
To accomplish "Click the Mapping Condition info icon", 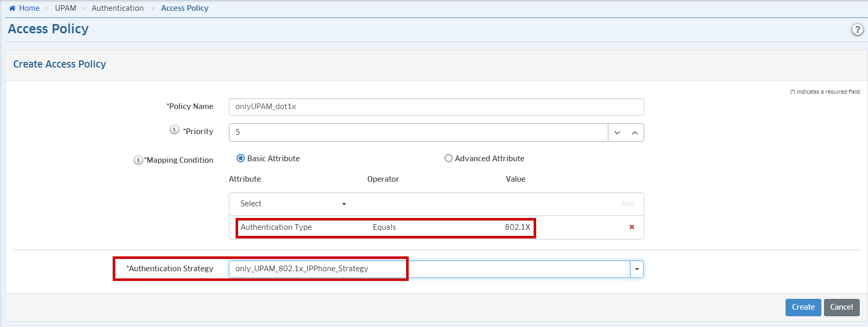I will coord(138,160).
